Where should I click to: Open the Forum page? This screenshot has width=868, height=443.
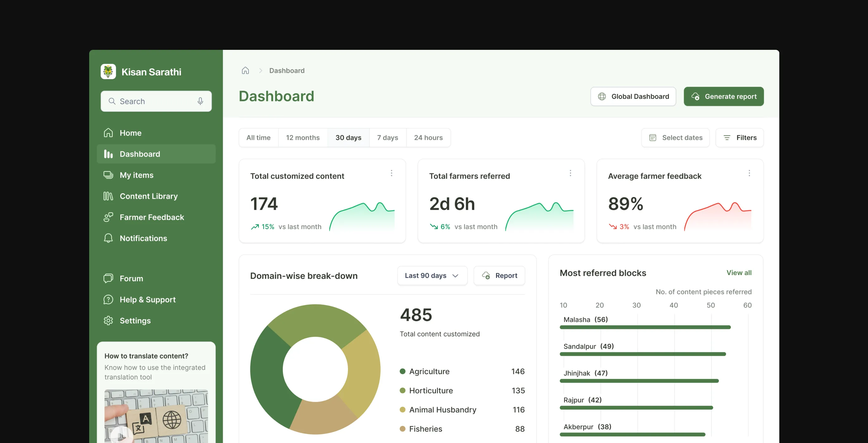pos(156,279)
